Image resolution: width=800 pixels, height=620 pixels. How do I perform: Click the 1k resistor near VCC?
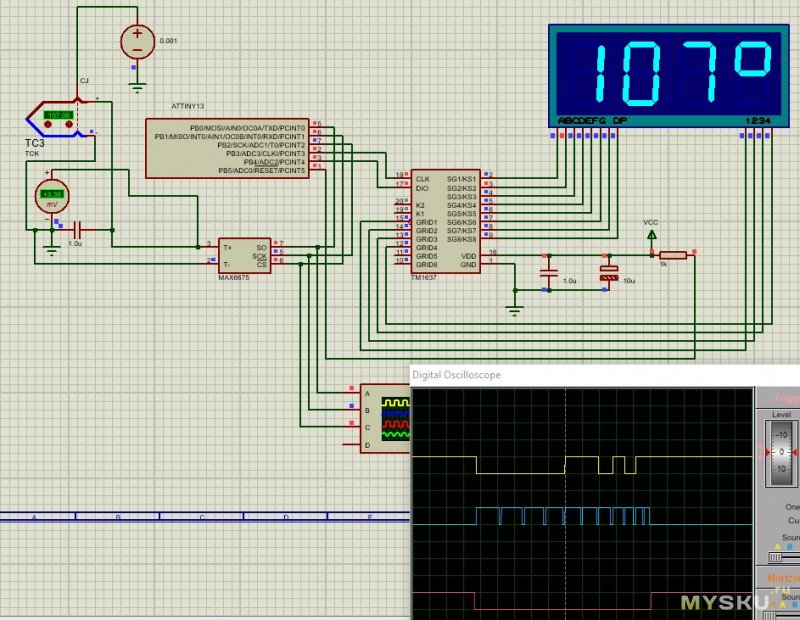[x=673, y=255]
